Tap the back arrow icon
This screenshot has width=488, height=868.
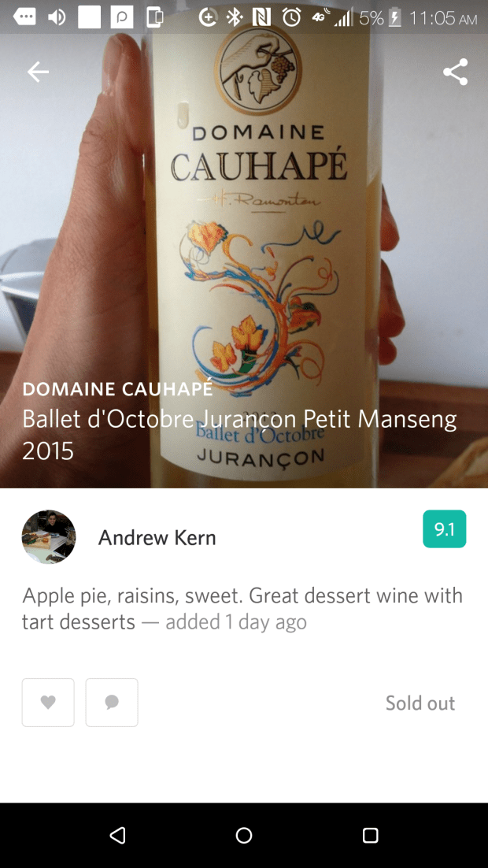(x=38, y=72)
